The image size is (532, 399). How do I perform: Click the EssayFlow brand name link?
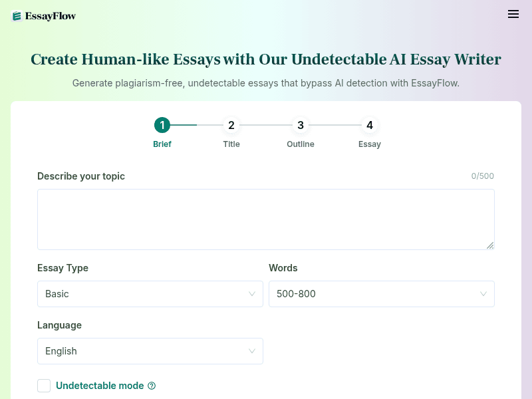(51, 16)
